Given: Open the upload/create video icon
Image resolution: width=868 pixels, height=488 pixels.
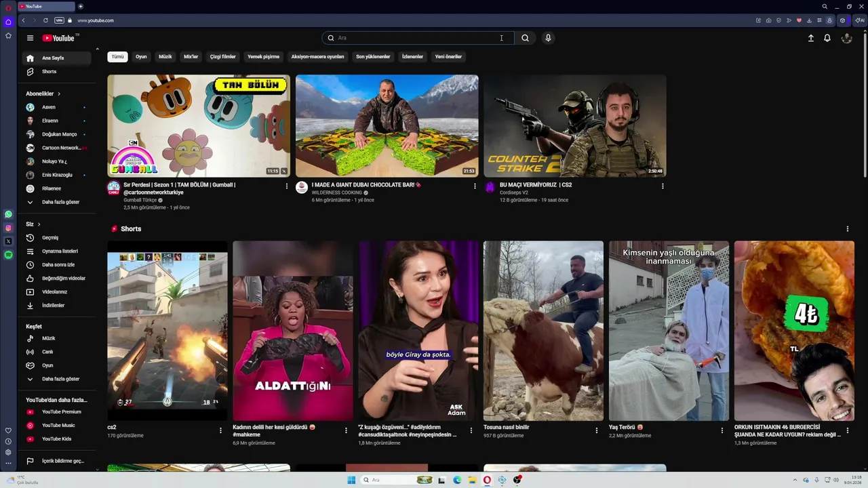Looking at the screenshot, I should pos(810,38).
